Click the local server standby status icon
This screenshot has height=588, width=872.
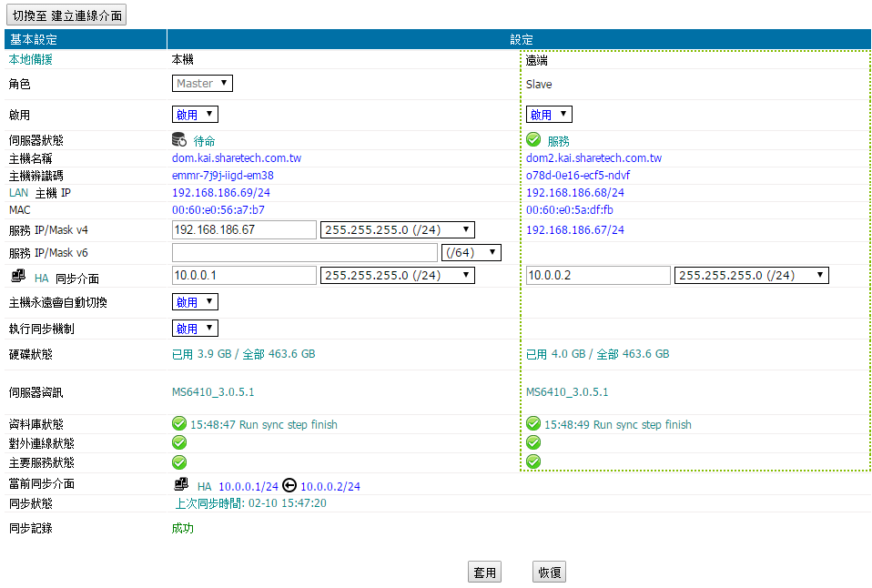pyautogui.click(x=179, y=140)
